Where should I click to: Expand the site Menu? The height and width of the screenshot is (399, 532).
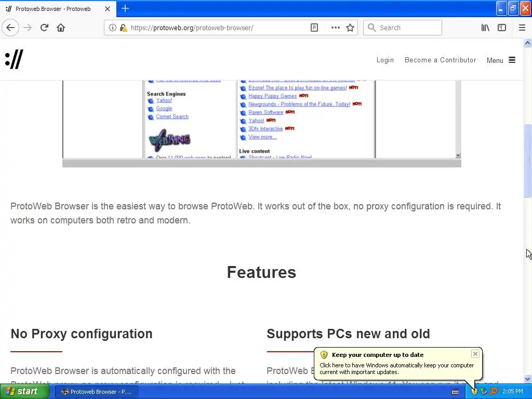point(501,60)
